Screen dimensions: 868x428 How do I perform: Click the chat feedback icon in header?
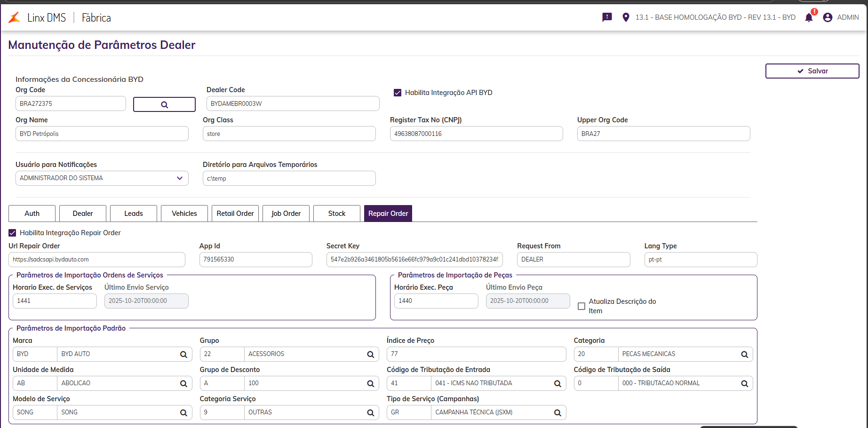[607, 17]
